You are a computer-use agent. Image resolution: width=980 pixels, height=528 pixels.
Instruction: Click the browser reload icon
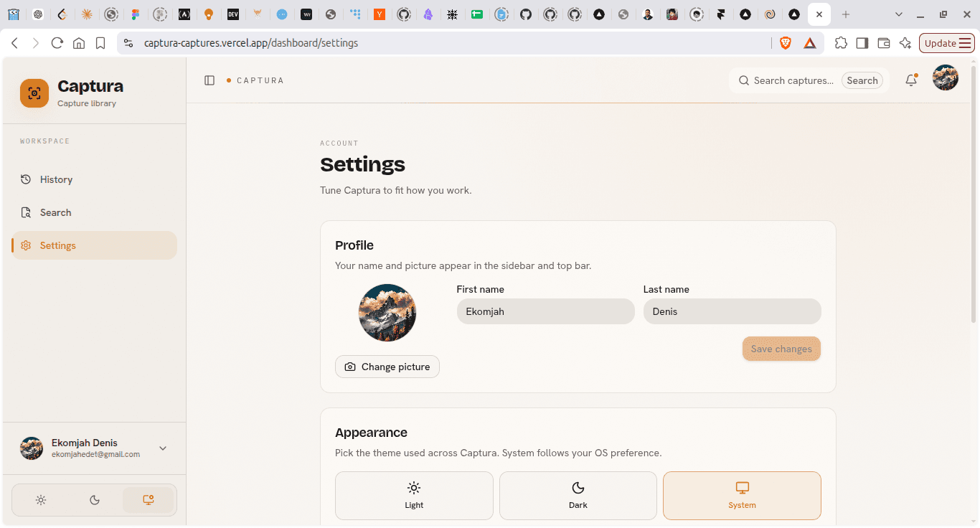click(x=57, y=43)
